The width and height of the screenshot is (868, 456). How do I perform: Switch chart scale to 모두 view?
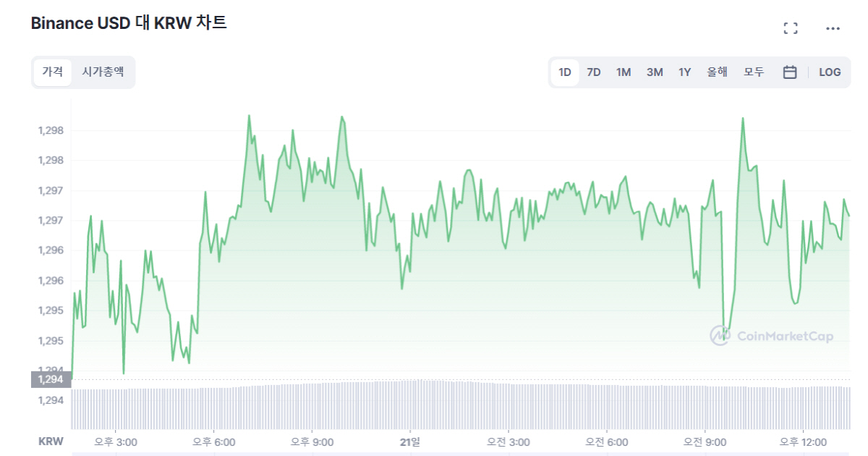coord(754,72)
